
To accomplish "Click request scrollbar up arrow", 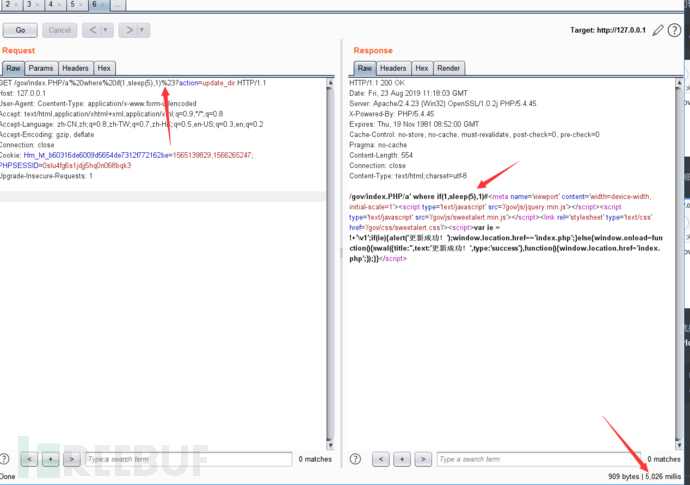I will point(330,83).
